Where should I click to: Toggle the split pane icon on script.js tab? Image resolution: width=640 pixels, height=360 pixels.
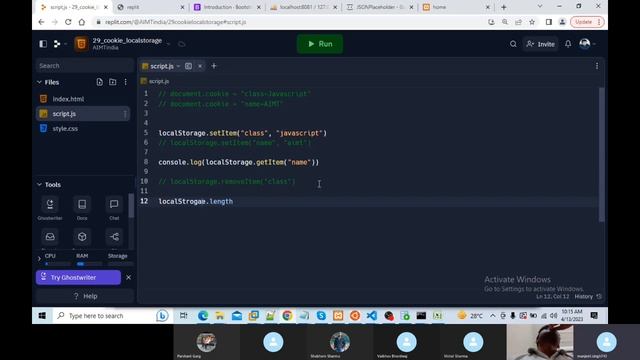[x=188, y=66]
